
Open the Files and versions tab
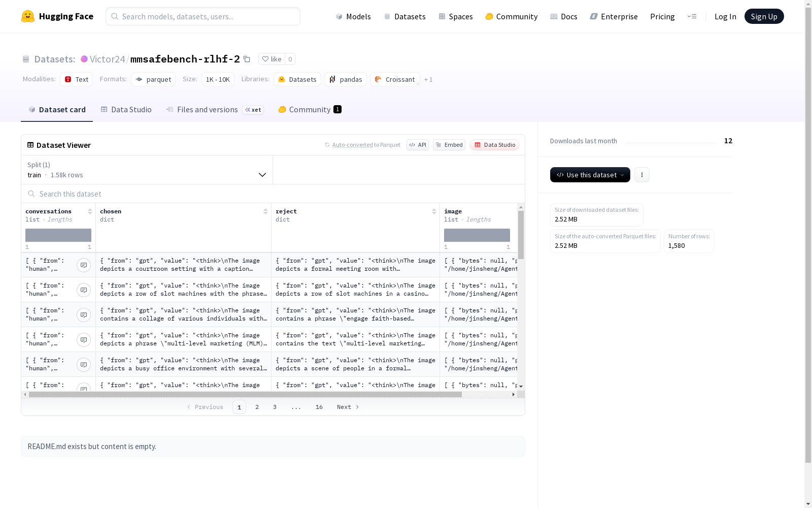(215, 109)
